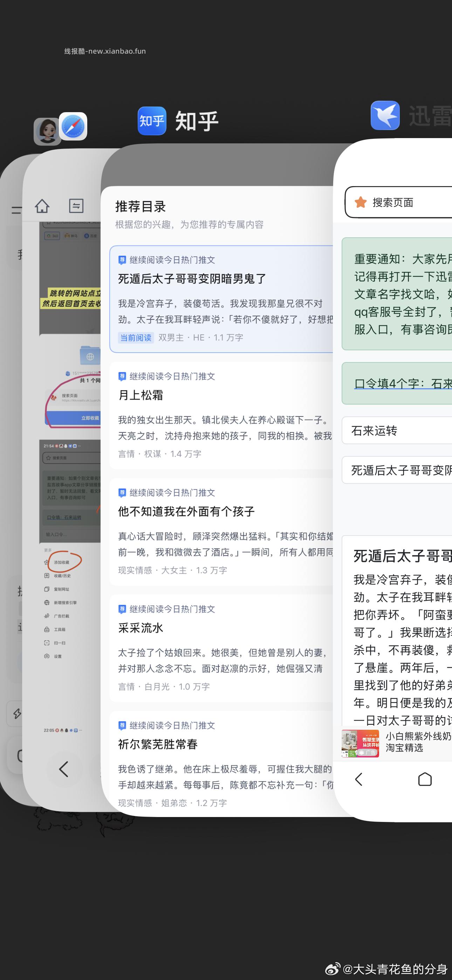
Task: Tap the Zhihu 知乎 app icon
Action: (152, 121)
